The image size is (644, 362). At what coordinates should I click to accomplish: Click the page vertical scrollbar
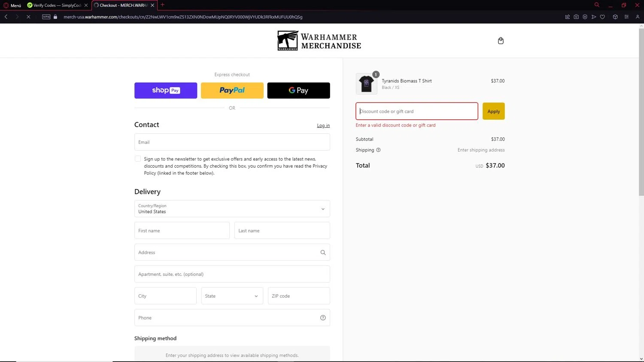coord(641,112)
